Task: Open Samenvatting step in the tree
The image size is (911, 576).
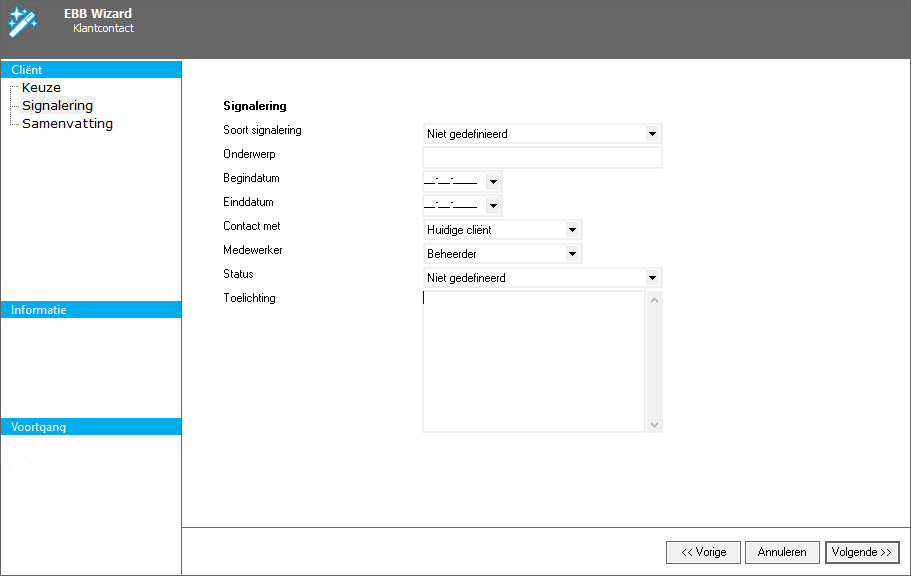Action: [x=67, y=124]
